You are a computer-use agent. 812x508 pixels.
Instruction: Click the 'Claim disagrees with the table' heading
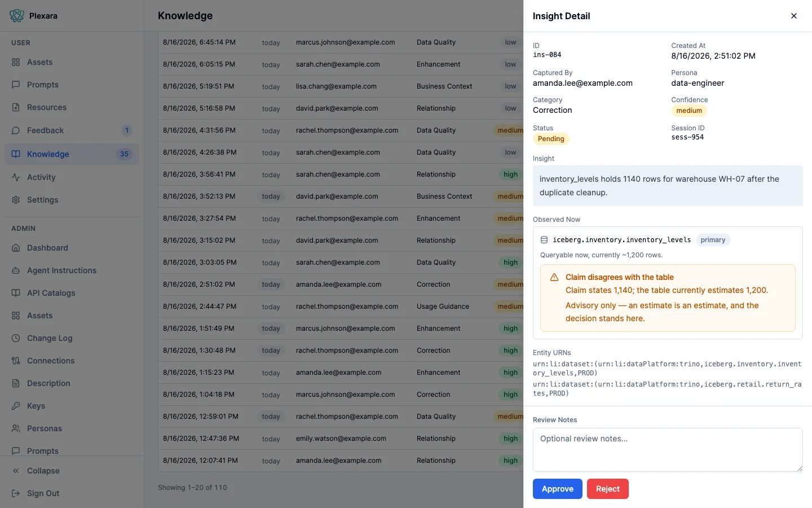point(619,277)
